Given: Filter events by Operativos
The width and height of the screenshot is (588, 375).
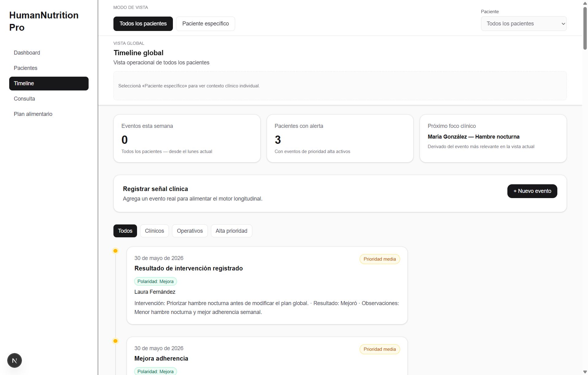Looking at the screenshot, I should point(190,231).
